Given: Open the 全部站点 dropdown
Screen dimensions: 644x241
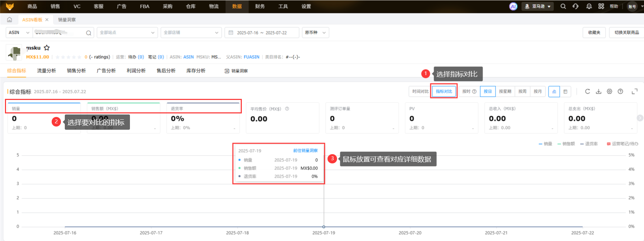Looking at the screenshot, I should (x=127, y=33).
